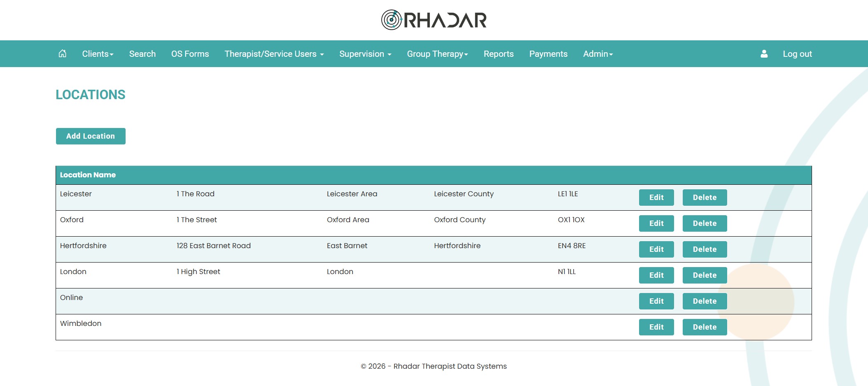Delete the London location
This screenshot has height=386, width=868.
[x=705, y=275]
